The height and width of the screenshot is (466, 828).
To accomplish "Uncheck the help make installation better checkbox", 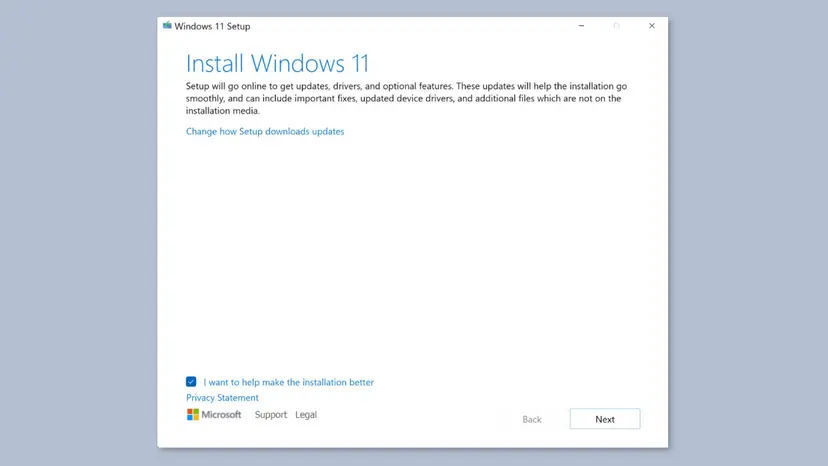I will tap(191, 381).
